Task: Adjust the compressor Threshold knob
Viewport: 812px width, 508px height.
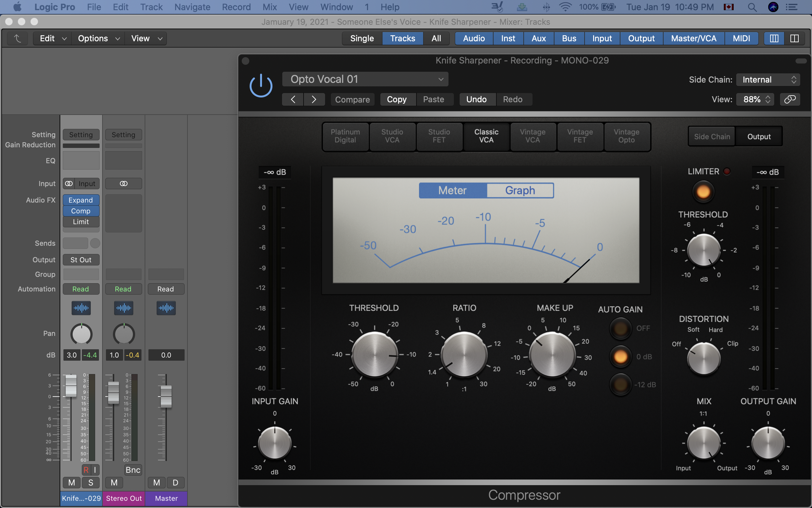Action: point(375,354)
